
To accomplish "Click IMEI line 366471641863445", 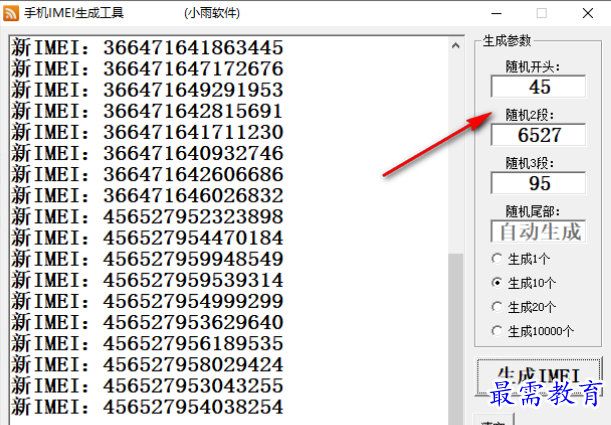I will (147, 48).
